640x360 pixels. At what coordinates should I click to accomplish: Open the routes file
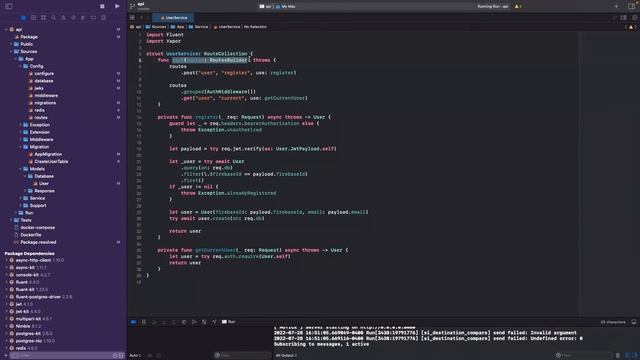click(x=41, y=118)
